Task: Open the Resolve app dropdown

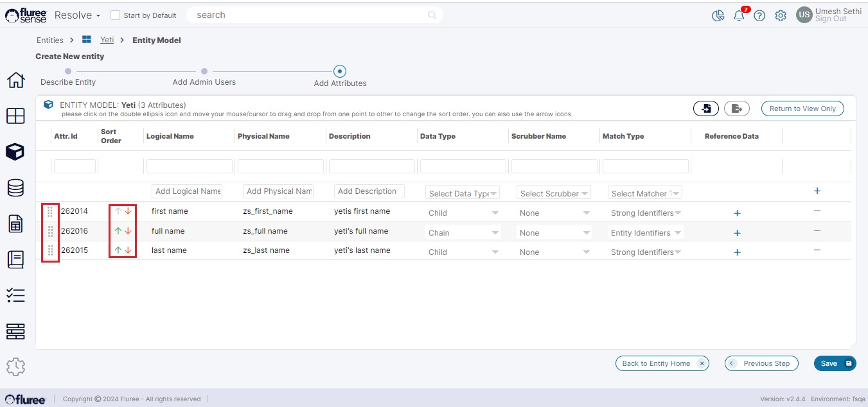Action: tap(77, 15)
